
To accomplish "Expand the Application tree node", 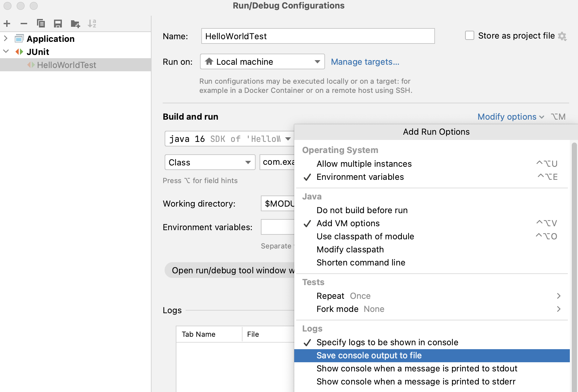I will 6,39.
